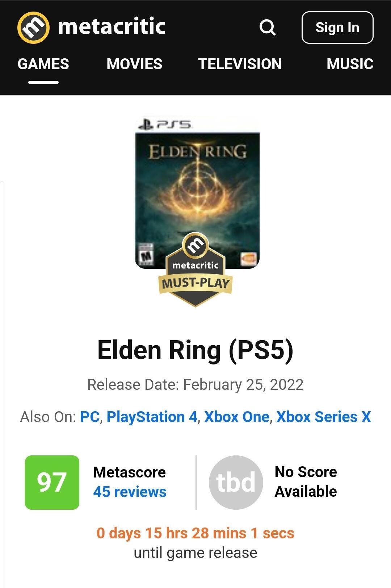Click the green 97 Metascore box

tap(52, 482)
